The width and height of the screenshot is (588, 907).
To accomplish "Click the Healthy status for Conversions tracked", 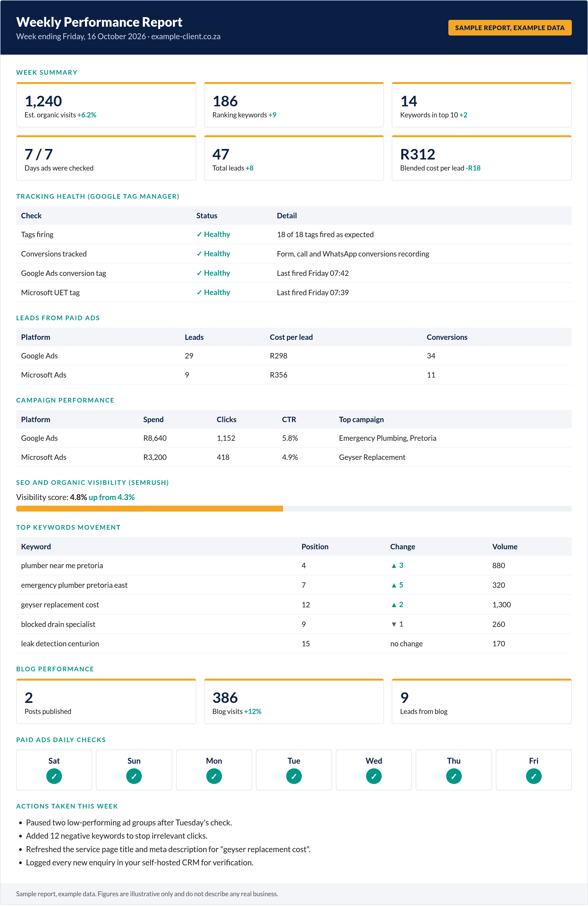I will 213,254.
